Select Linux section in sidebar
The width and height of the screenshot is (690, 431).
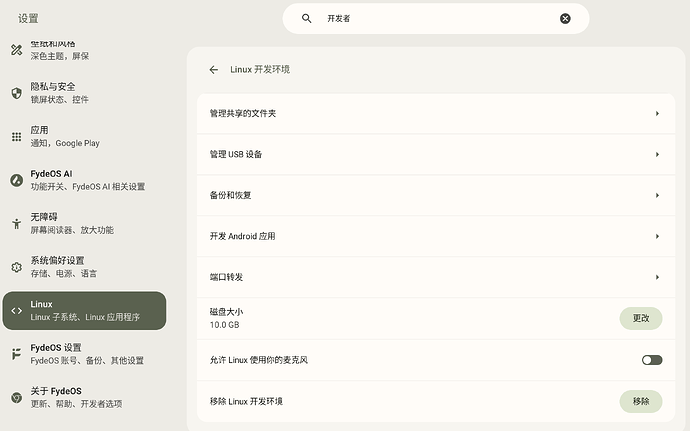[x=84, y=310]
